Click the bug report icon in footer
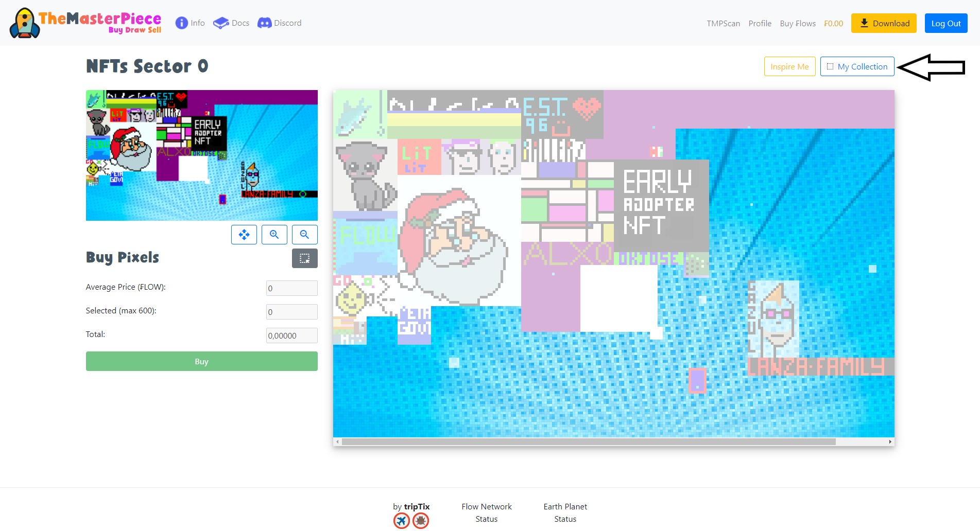This screenshot has height=531, width=980. click(x=421, y=521)
